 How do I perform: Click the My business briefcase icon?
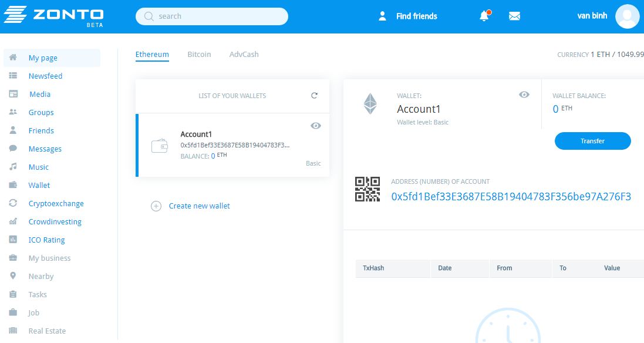pyautogui.click(x=13, y=258)
